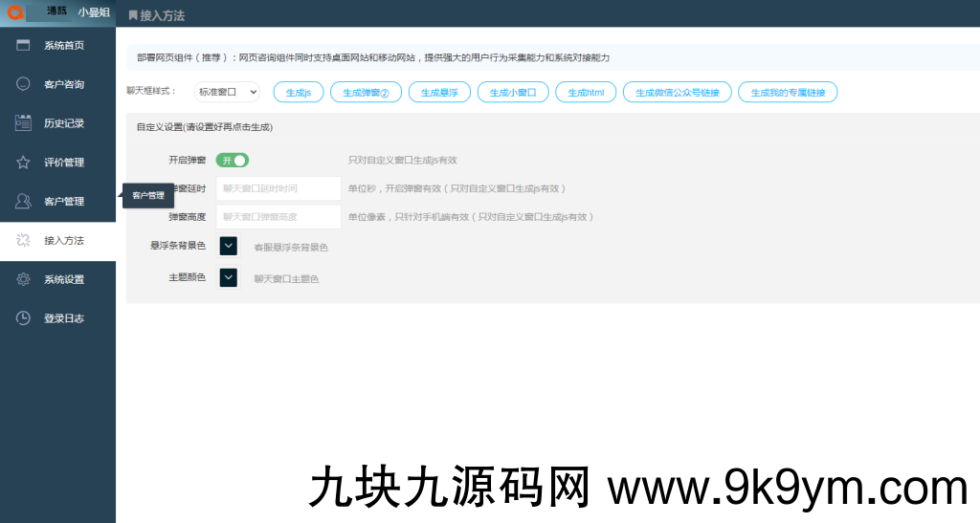980x523 pixels.
Task: Focus the 聊天窗口延时时间 input field
Action: pos(278,188)
